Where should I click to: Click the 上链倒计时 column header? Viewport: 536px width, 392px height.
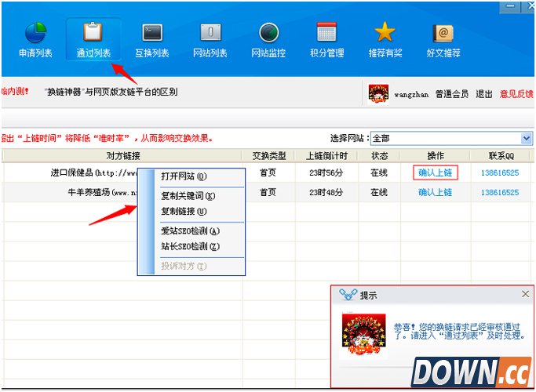[x=326, y=156]
